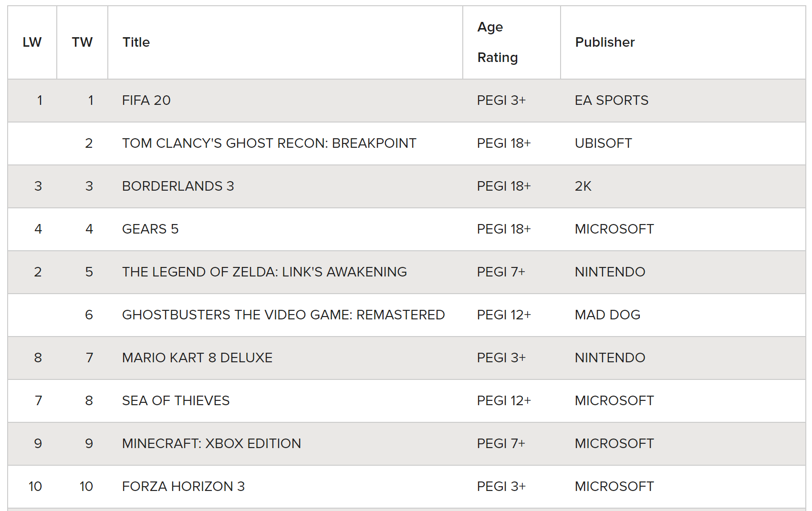
Task: Select Tom Clancy's Ghost Recon: Breakpoint title
Action: click(x=269, y=143)
